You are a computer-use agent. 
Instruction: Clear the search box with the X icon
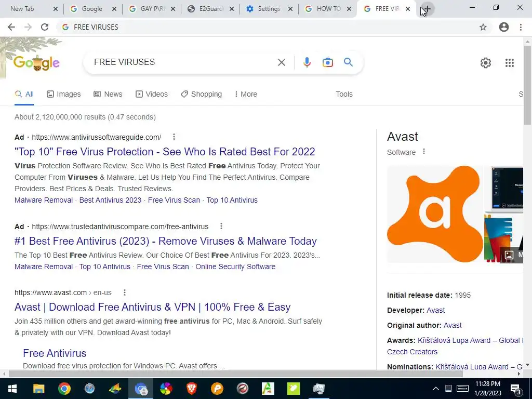(281, 62)
